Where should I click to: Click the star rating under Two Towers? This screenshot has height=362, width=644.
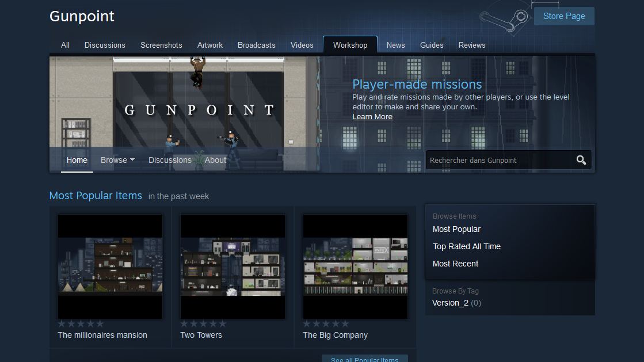click(203, 324)
